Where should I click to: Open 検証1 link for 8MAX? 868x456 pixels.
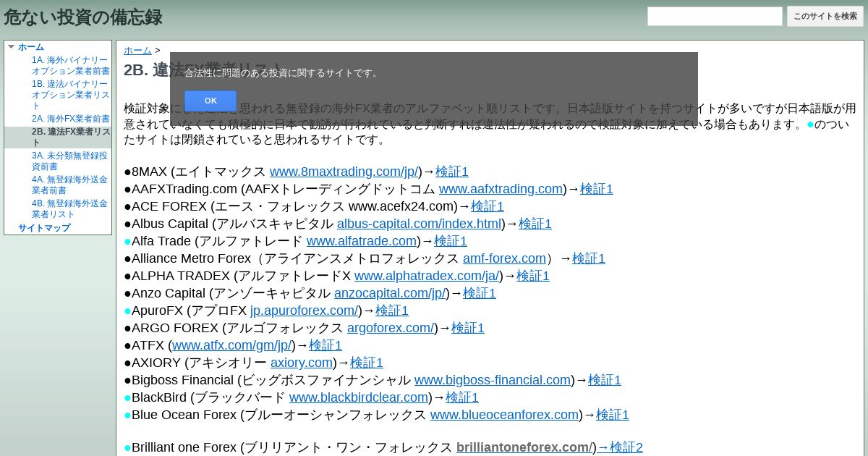452,172
